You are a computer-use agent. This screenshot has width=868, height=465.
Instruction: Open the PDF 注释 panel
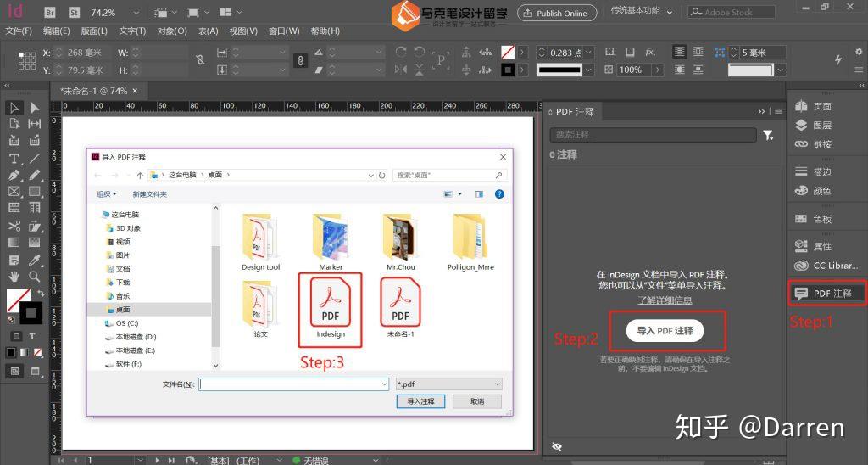tap(826, 294)
